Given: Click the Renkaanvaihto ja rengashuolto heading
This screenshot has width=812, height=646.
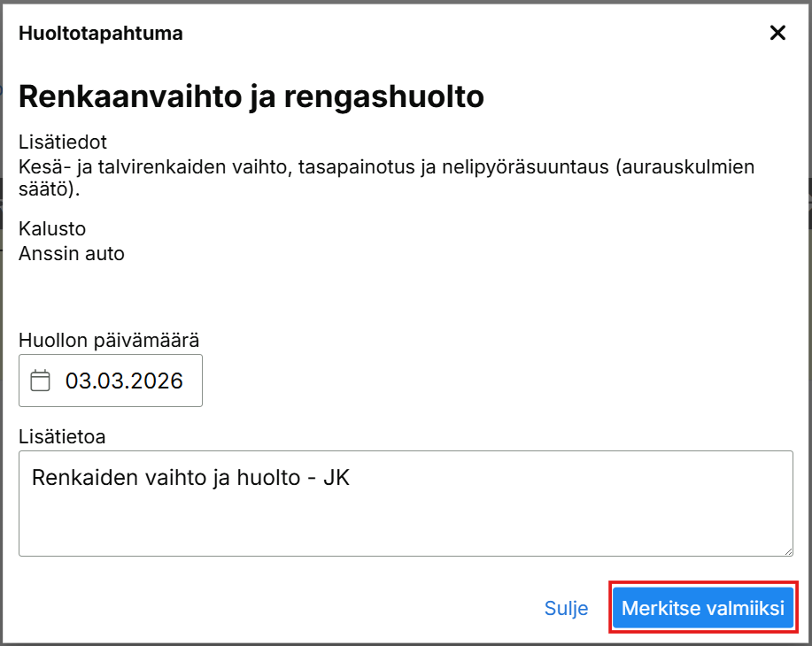Looking at the screenshot, I should (251, 96).
